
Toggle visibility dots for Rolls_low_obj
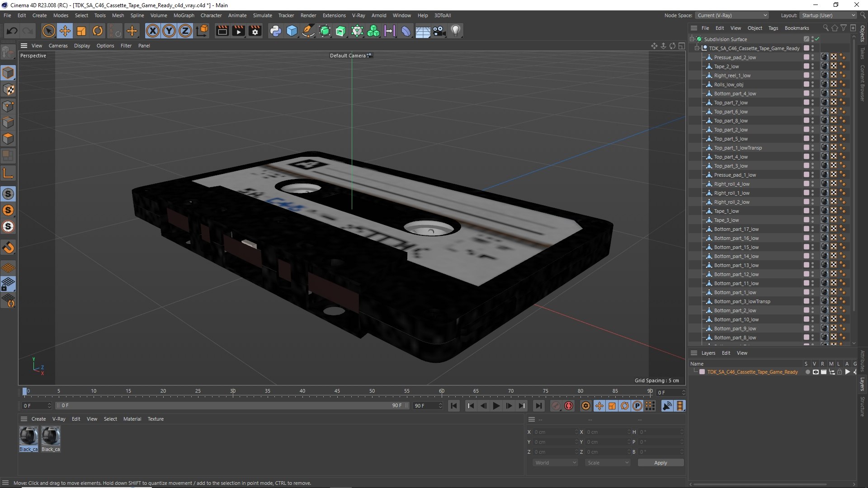pos(812,84)
